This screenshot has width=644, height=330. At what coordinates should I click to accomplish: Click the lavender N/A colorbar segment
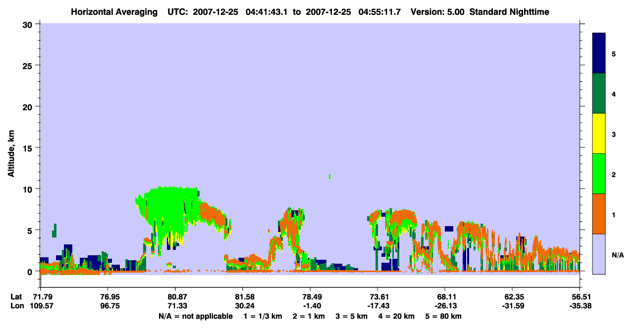tap(599, 254)
